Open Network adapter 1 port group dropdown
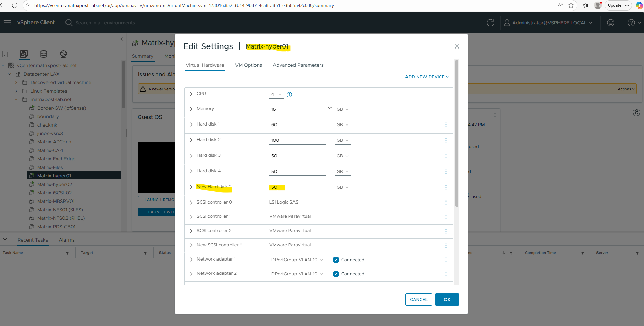This screenshot has width=644, height=326. coord(297,260)
